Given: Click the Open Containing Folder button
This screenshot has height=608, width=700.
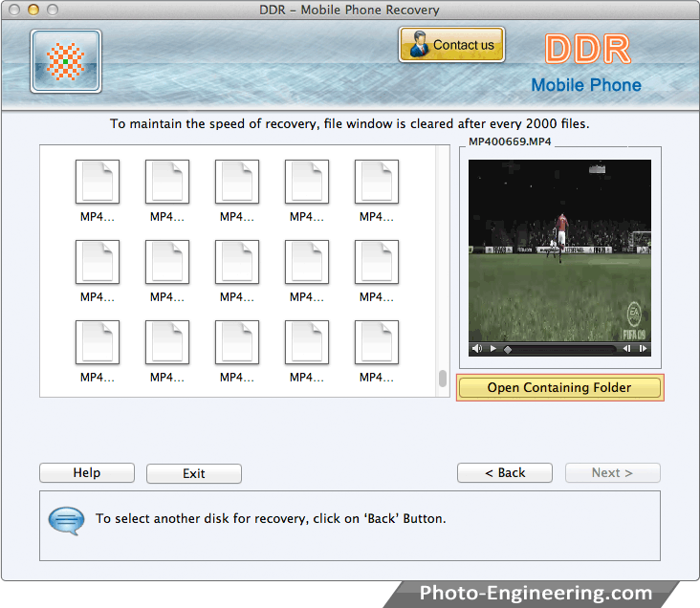Looking at the screenshot, I should (559, 387).
